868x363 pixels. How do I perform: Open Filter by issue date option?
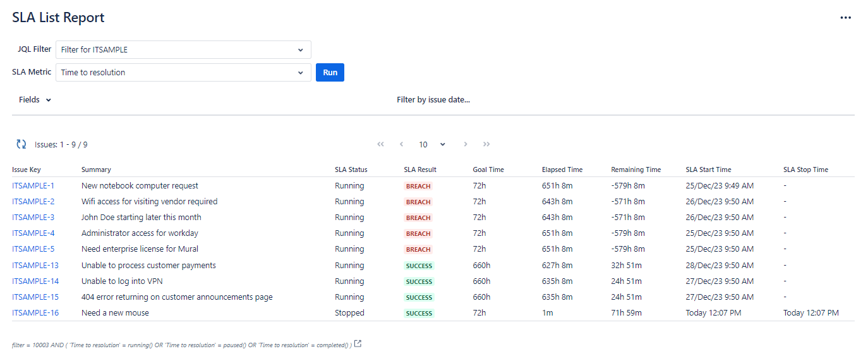click(x=433, y=100)
